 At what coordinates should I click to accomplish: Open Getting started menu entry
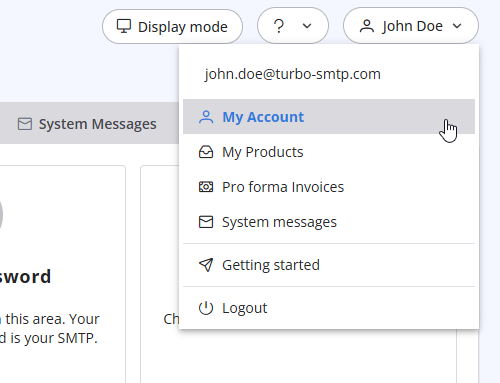(x=329, y=265)
